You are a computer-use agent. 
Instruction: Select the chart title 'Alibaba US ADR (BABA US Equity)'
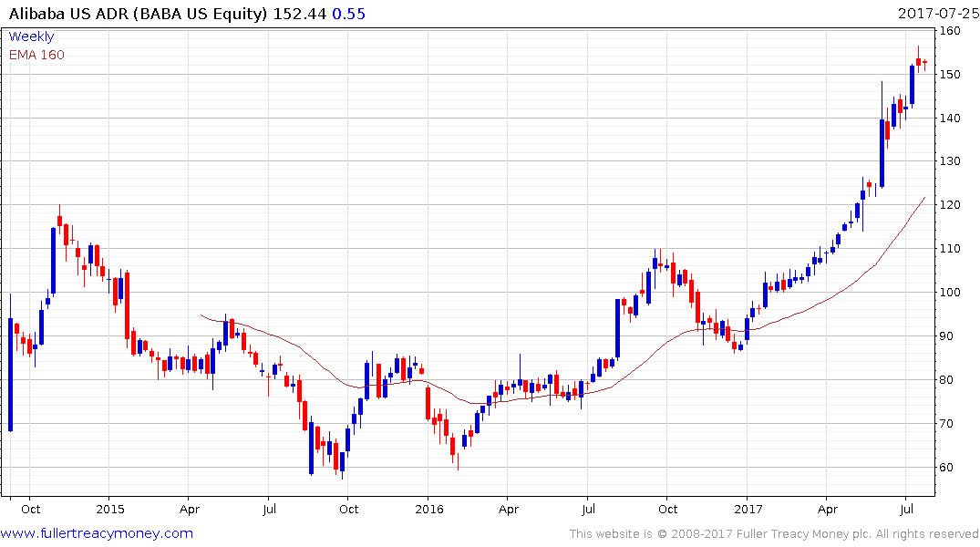pos(139,14)
